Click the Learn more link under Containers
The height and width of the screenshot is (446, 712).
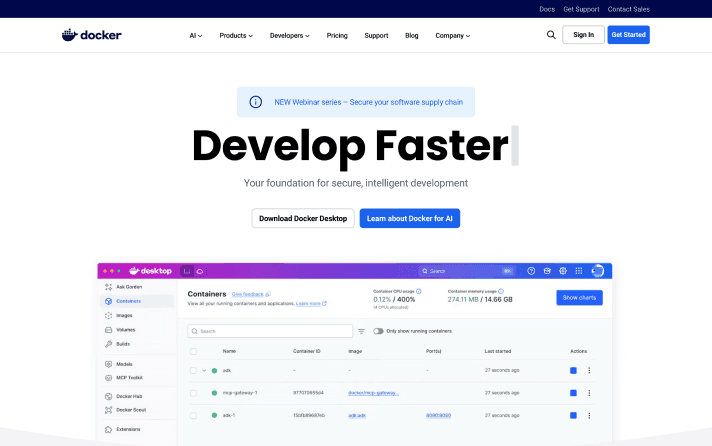coord(308,303)
